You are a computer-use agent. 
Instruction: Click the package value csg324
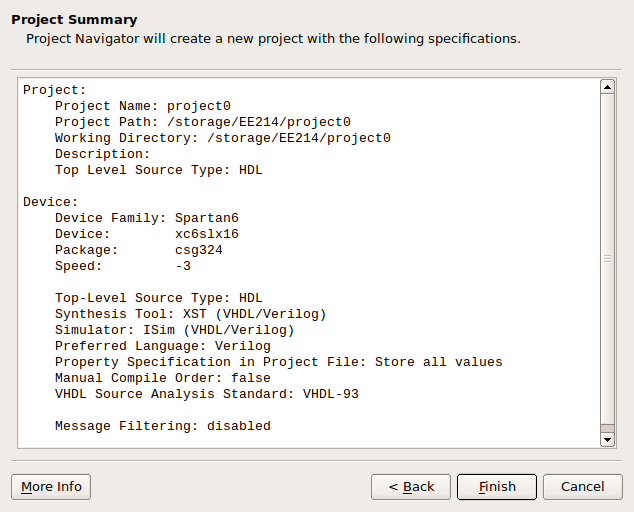(x=199, y=250)
